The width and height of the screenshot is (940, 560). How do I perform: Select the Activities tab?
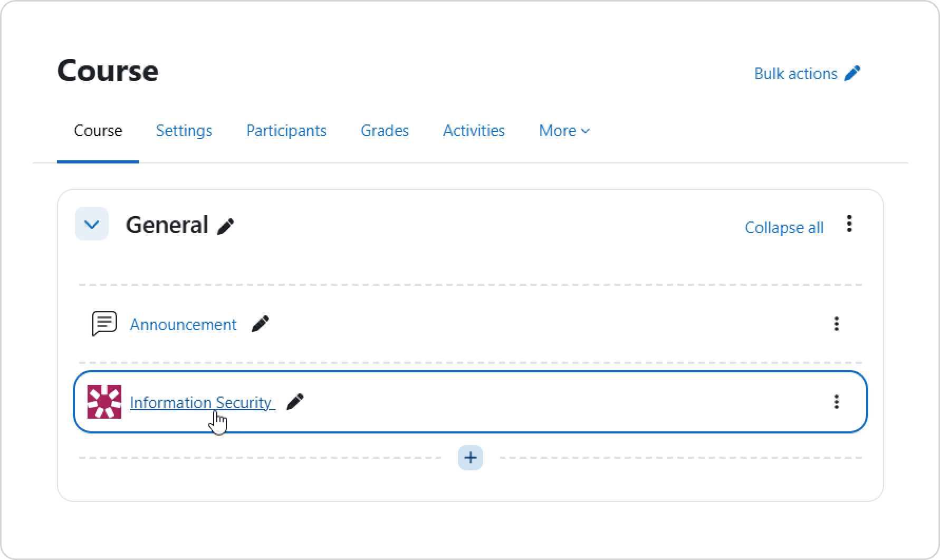click(x=474, y=131)
